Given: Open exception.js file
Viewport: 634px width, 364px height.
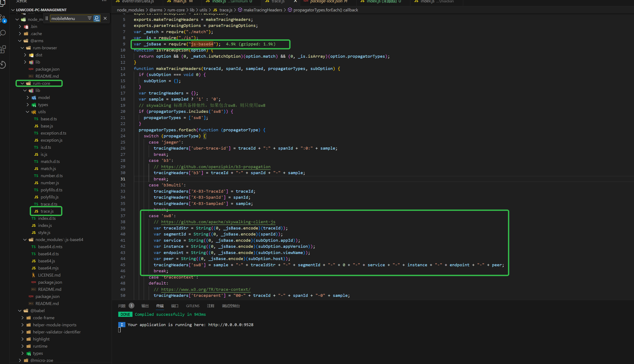Looking at the screenshot, I should click(51, 140).
